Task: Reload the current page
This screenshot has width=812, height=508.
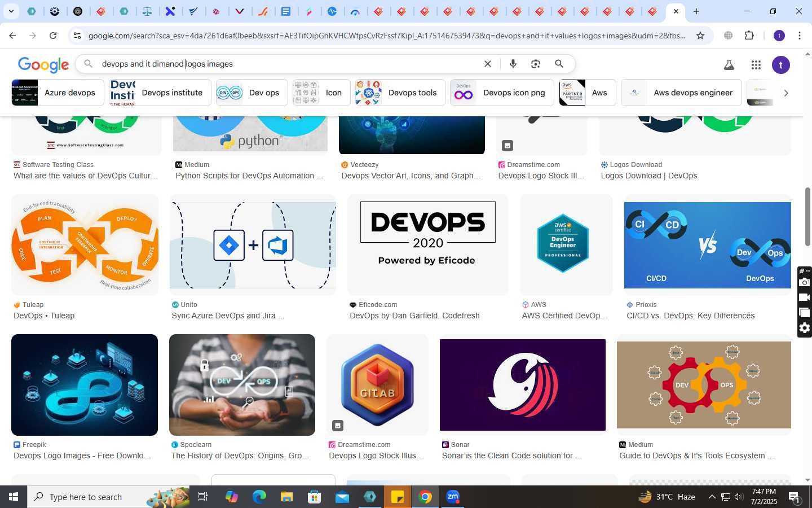Action: (53, 36)
